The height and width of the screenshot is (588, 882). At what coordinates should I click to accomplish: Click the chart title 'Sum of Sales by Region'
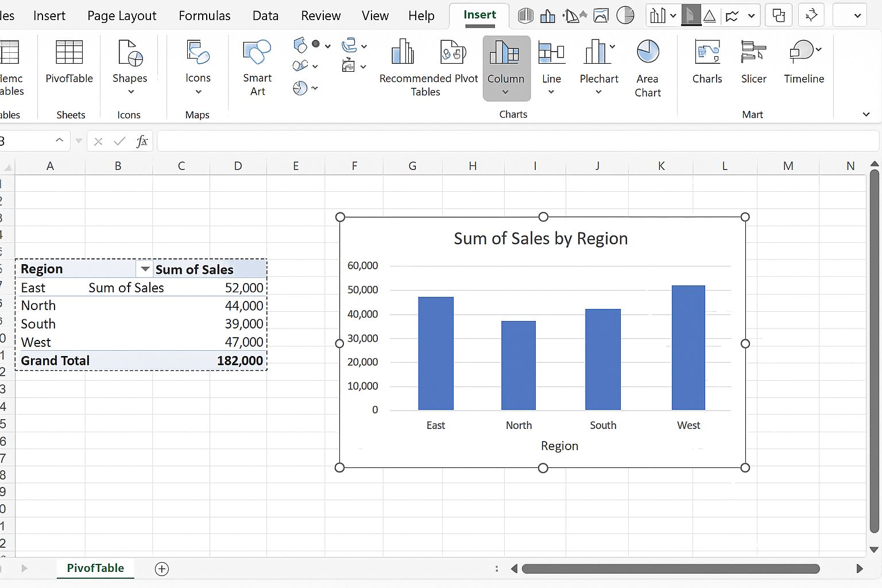coord(541,238)
